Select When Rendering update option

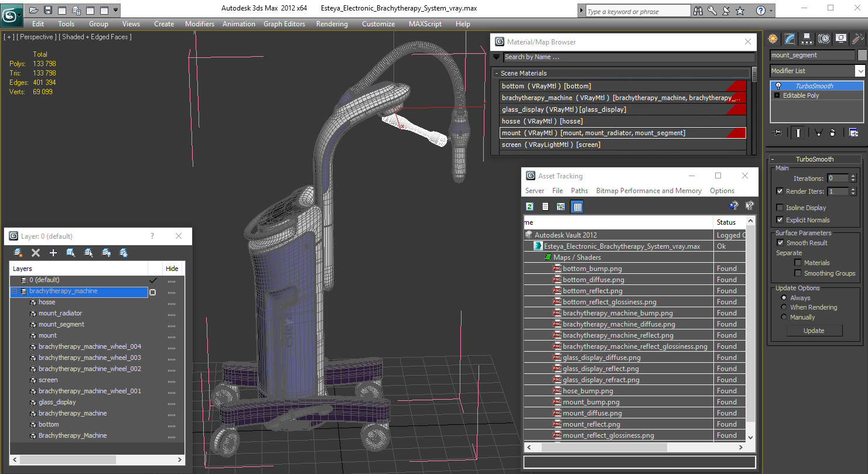pos(784,307)
